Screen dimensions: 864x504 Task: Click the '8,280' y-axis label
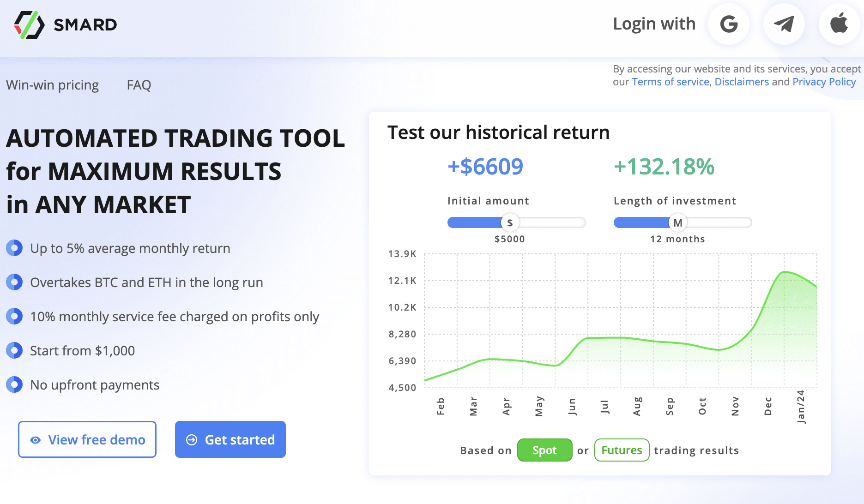pos(402,334)
